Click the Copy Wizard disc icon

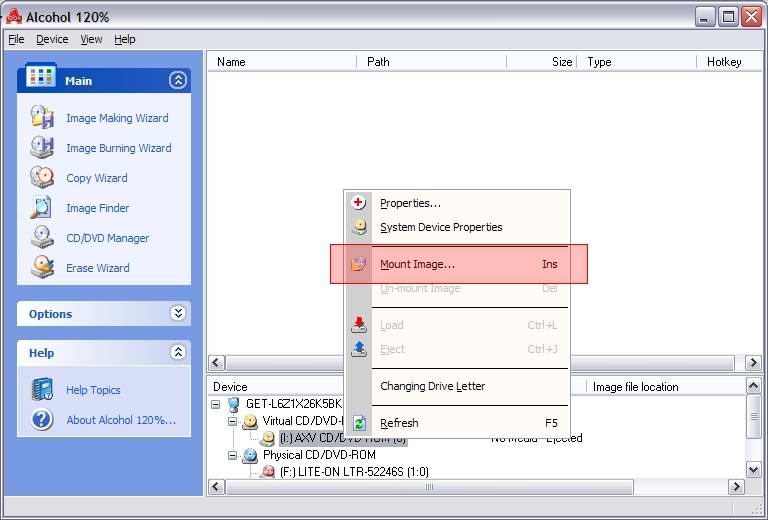[42, 177]
